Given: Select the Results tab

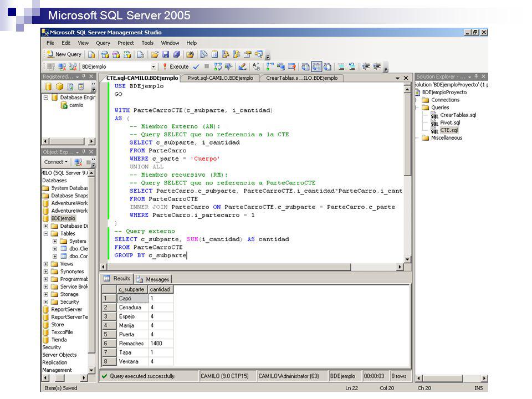Looking at the screenshot, I should pyautogui.click(x=117, y=279).
